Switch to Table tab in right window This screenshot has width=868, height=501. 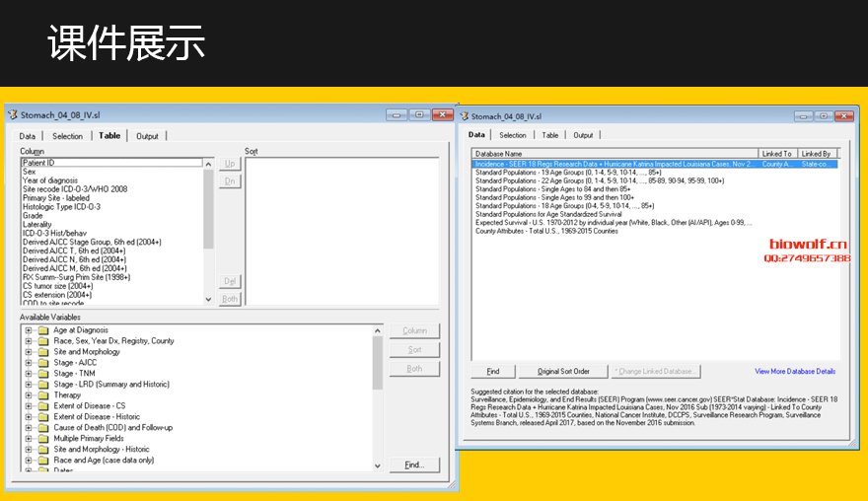click(550, 135)
